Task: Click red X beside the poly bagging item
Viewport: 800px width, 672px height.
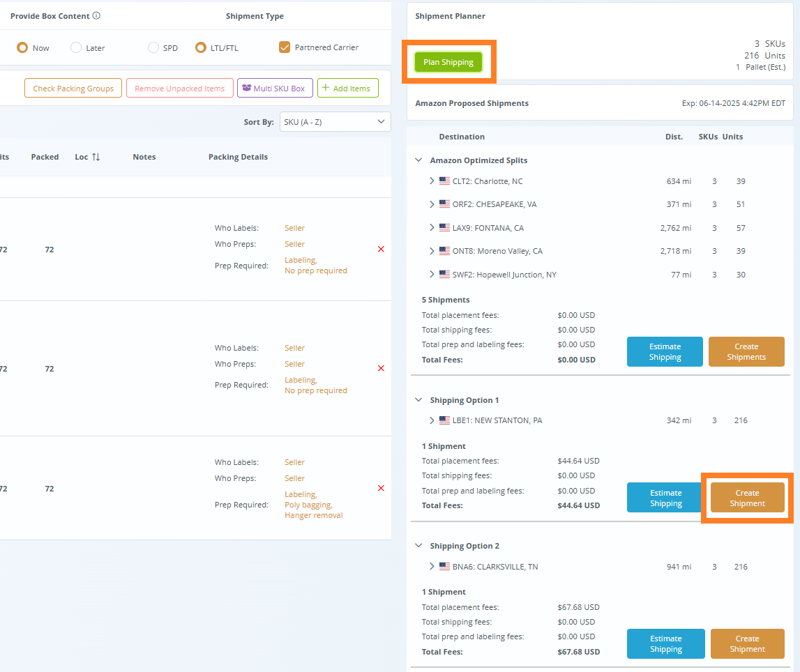Action: tap(381, 488)
